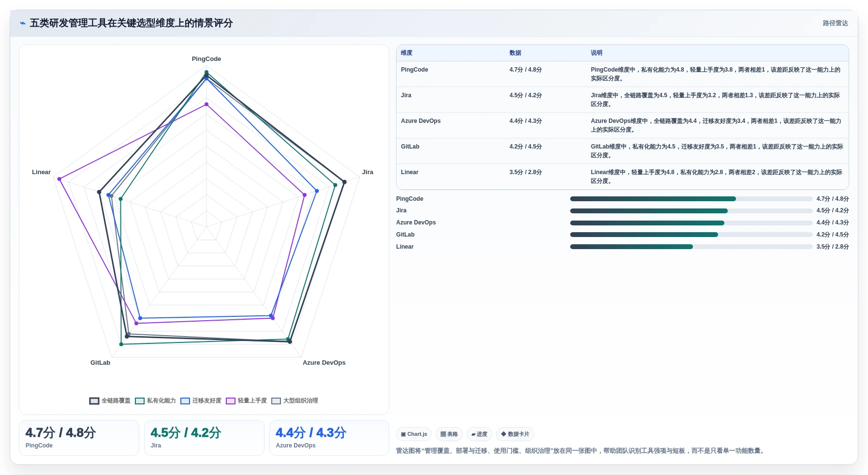Toggle the 私有化能力 legend item
Image resolution: width=868 pixels, height=475 pixels.
pos(156,401)
